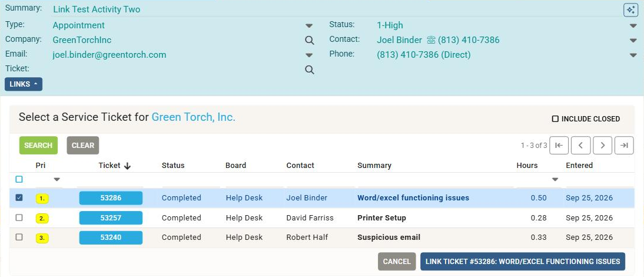Go to previous page of tickets

pos(581,146)
